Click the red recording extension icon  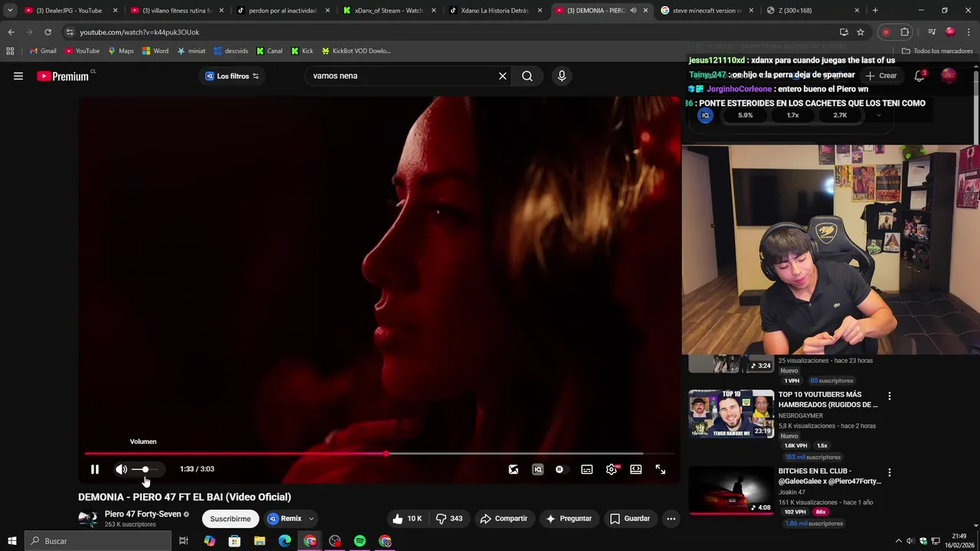[x=886, y=32]
